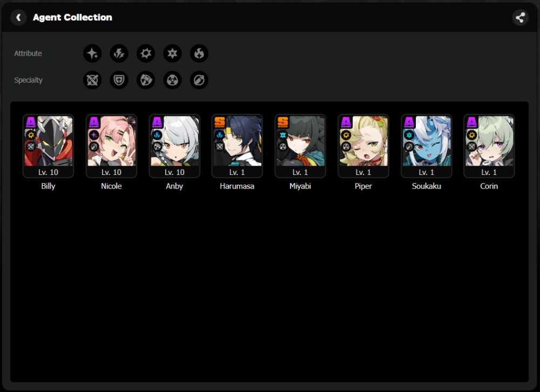Image resolution: width=540 pixels, height=392 pixels.
Task: Open Corin's agent portrait
Action: 489,146
